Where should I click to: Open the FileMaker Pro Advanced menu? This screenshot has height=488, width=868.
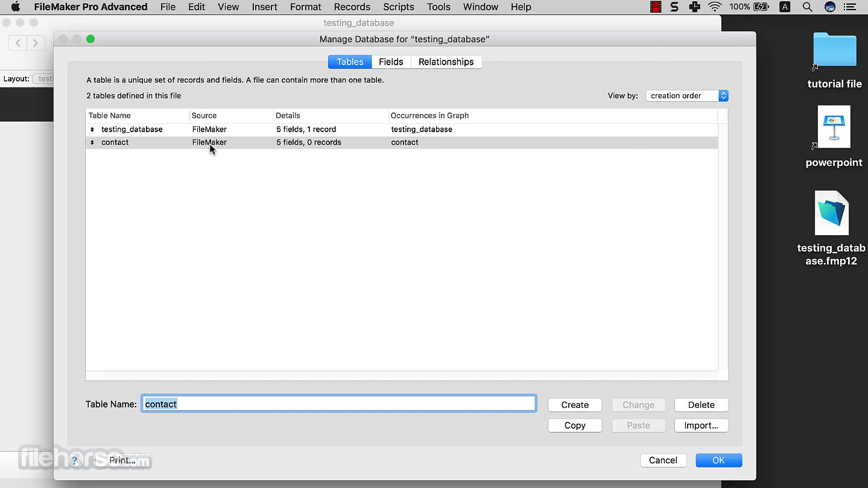tap(91, 7)
